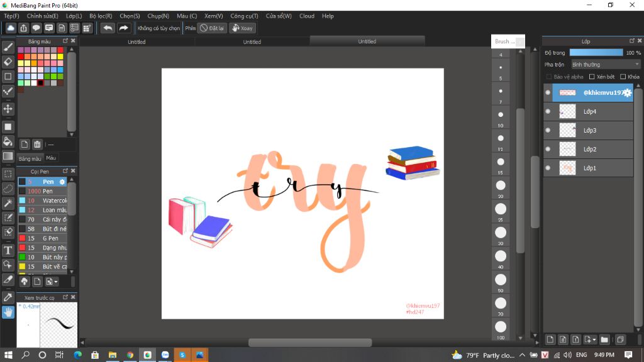Create a new layer in Layer panel
The height and width of the screenshot is (362, 644).
[x=550, y=339]
